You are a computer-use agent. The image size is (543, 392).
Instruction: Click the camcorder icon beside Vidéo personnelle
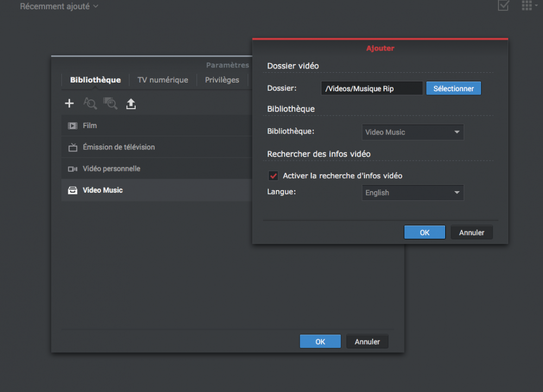pos(72,169)
